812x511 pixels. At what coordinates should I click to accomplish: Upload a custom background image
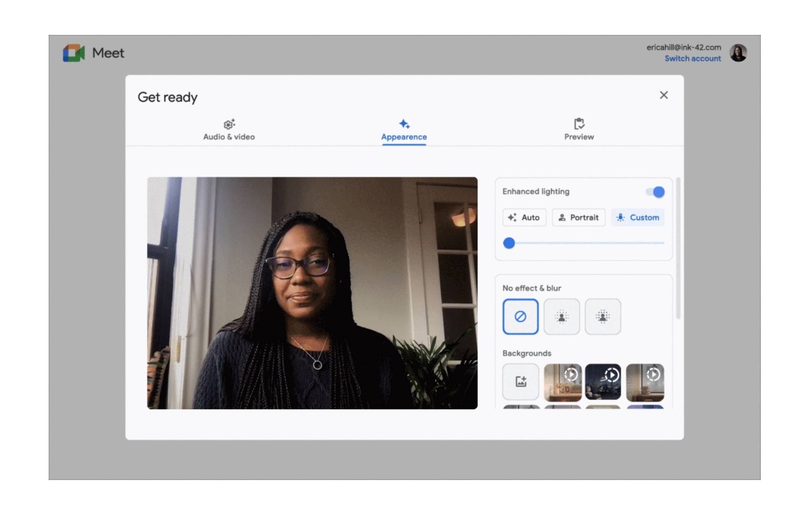click(521, 382)
